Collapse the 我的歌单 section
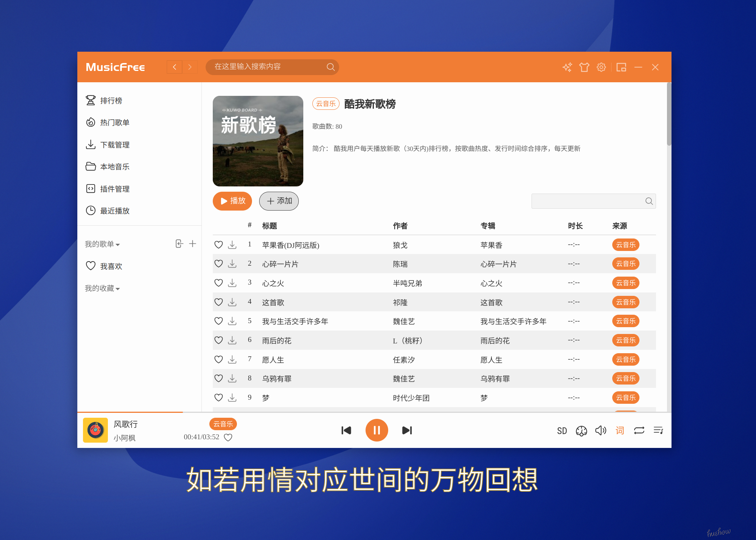Viewport: 756px width, 540px height. (102, 244)
